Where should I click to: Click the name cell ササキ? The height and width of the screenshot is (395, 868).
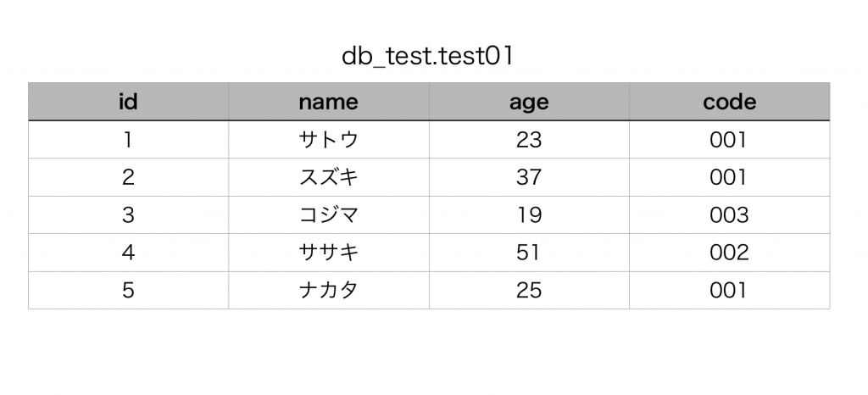(x=329, y=253)
